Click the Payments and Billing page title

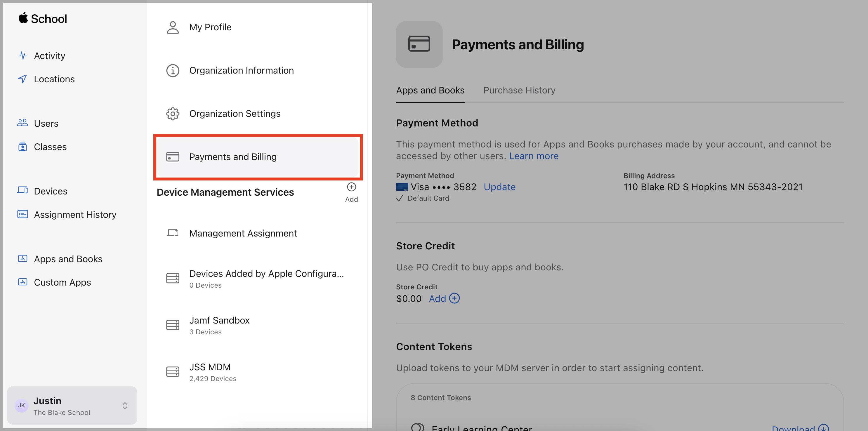518,44
